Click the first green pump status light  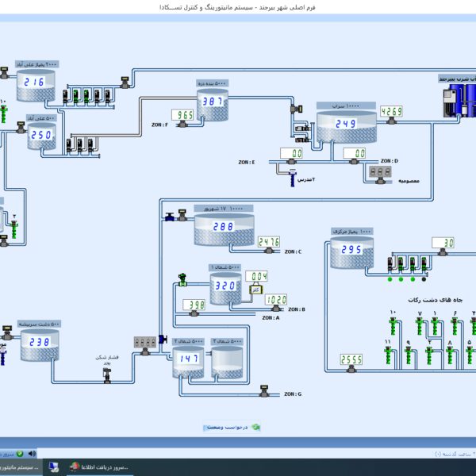coord(390,278)
